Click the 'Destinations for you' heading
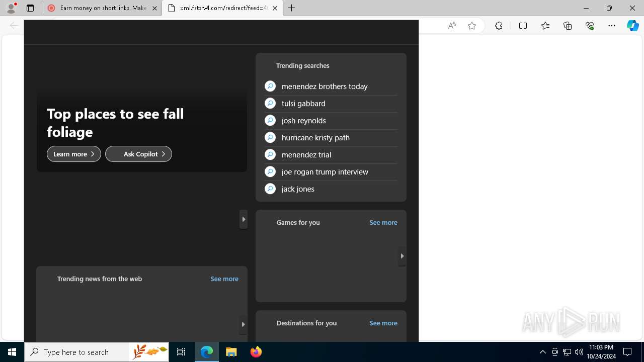The height and width of the screenshot is (362, 644). (306, 323)
